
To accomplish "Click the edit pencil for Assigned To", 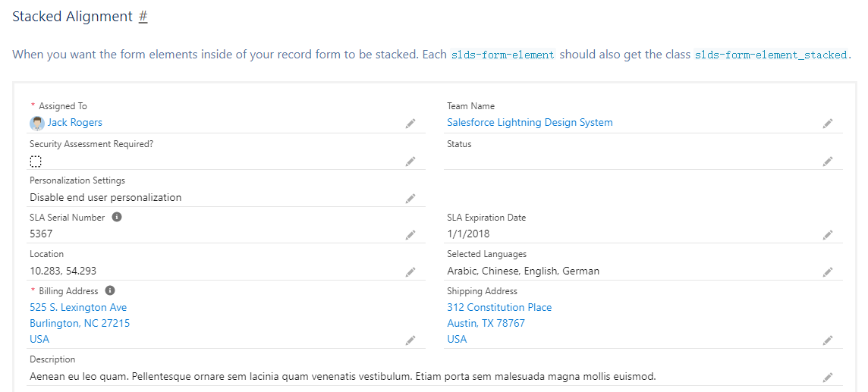I will point(410,123).
